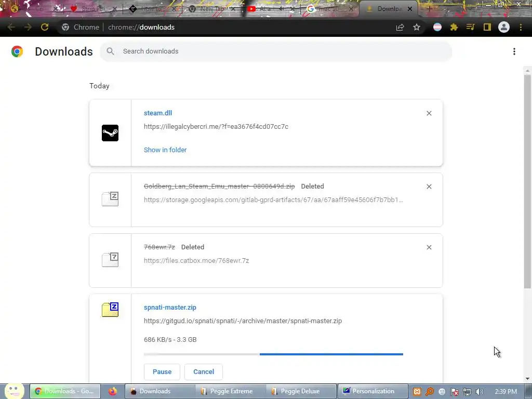Click the spnati download progress bar
Viewport: 532px width, 399px height.
click(x=273, y=354)
